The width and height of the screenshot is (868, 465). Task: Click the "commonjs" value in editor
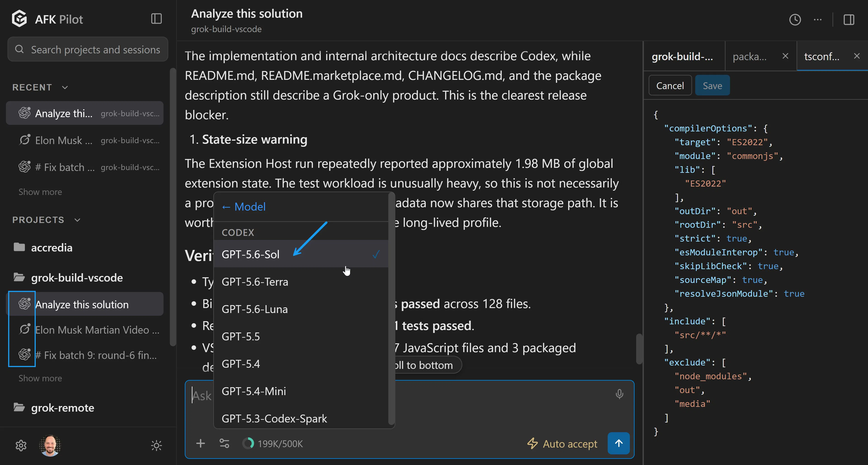[752, 156]
